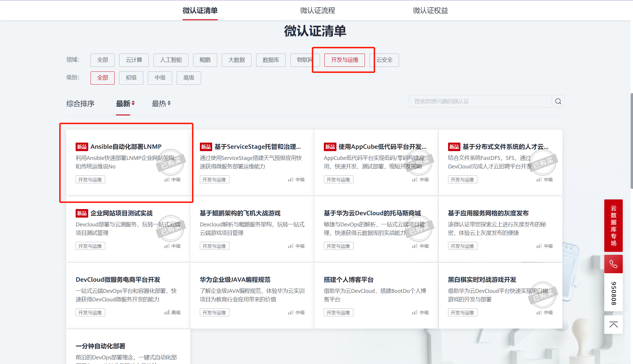
Task: Click level bars icon on DevCloud微服务电商平台开发 card
Action: (x=167, y=312)
